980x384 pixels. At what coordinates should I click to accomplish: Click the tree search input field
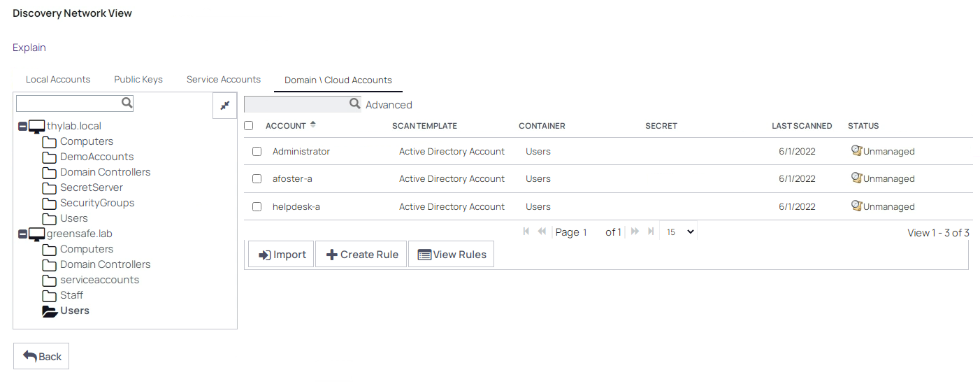(x=69, y=104)
